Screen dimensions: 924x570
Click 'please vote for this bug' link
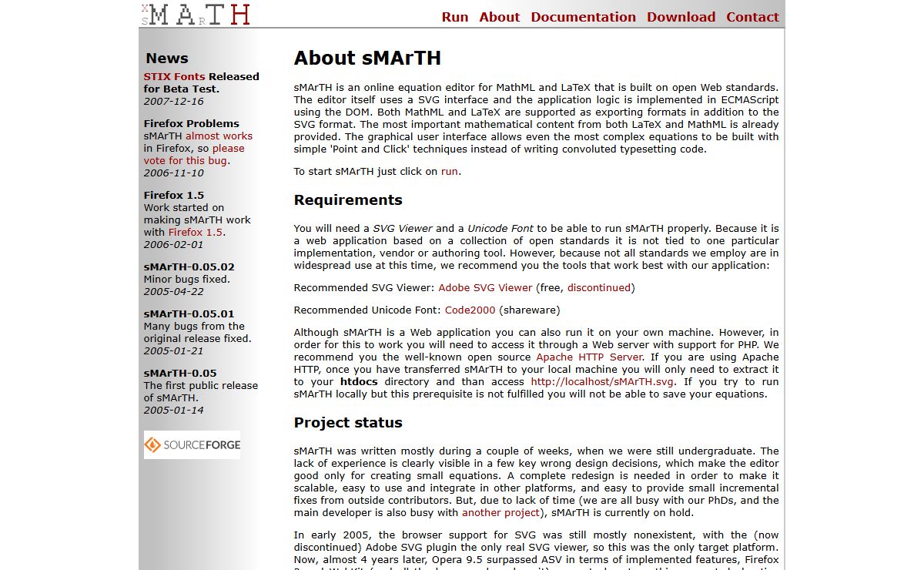click(193, 154)
